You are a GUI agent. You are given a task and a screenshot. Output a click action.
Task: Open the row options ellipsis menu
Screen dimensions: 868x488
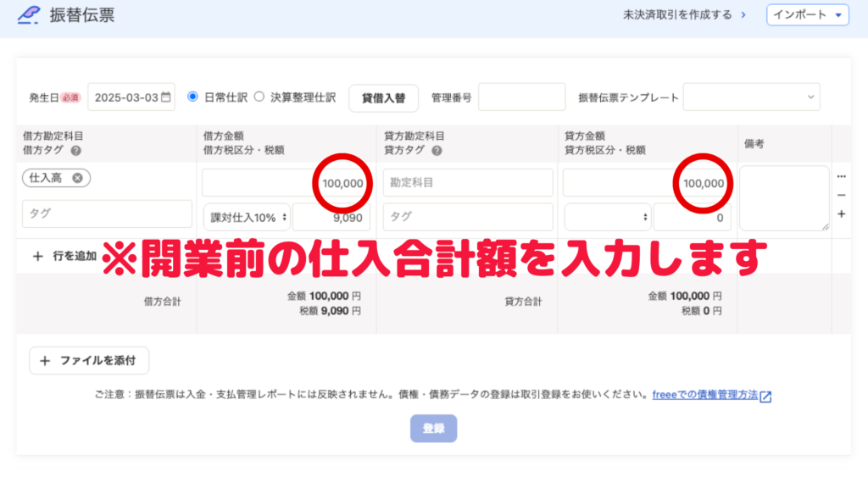coord(841,177)
